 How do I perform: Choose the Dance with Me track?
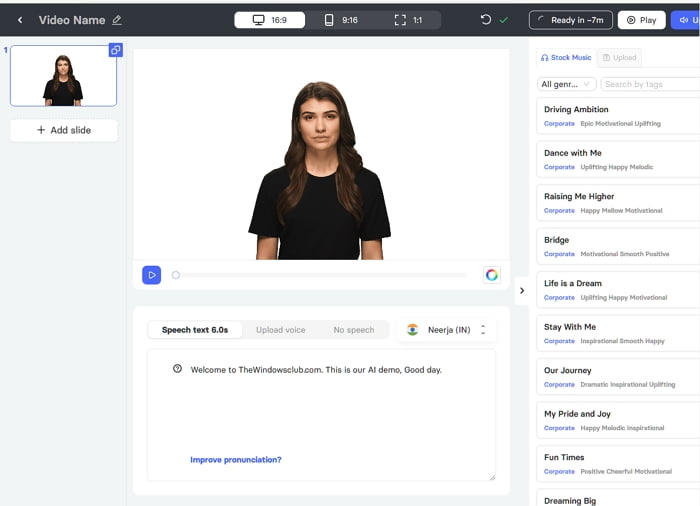coord(618,159)
